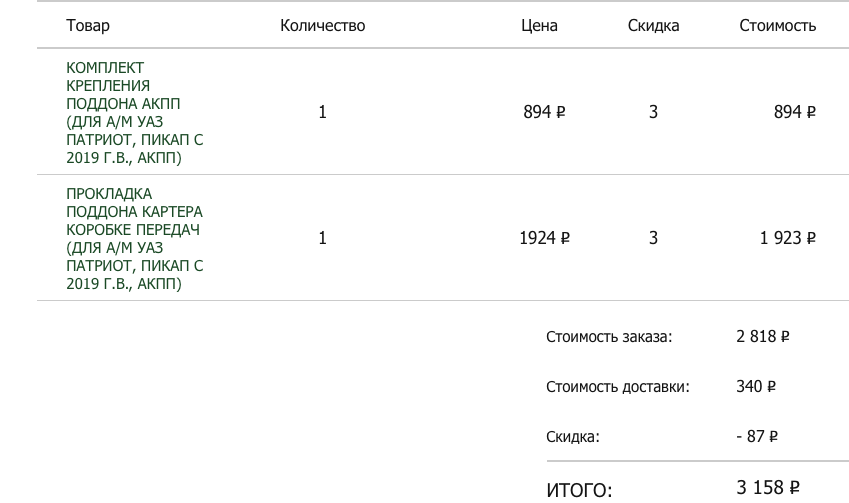Select the 2 818 ₽ order cost

[x=763, y=337]
